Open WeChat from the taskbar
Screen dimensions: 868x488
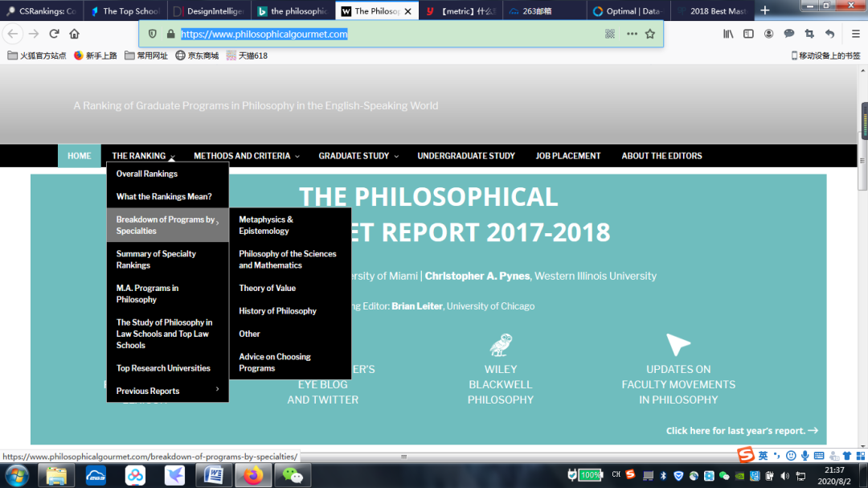click(292, 475)
